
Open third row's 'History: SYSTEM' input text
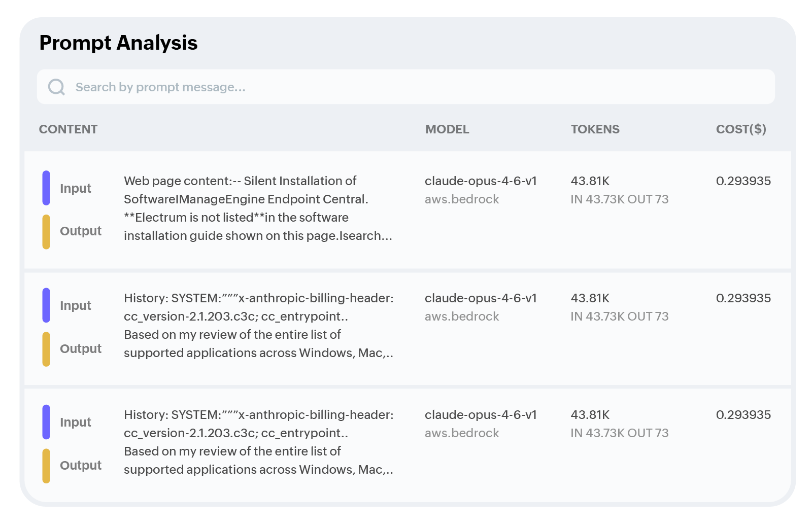[259, 424]
